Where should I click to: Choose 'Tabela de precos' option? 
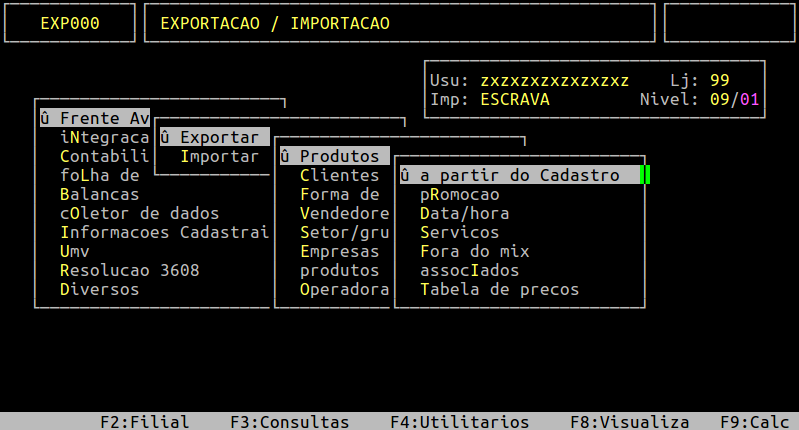pos(499,290)
